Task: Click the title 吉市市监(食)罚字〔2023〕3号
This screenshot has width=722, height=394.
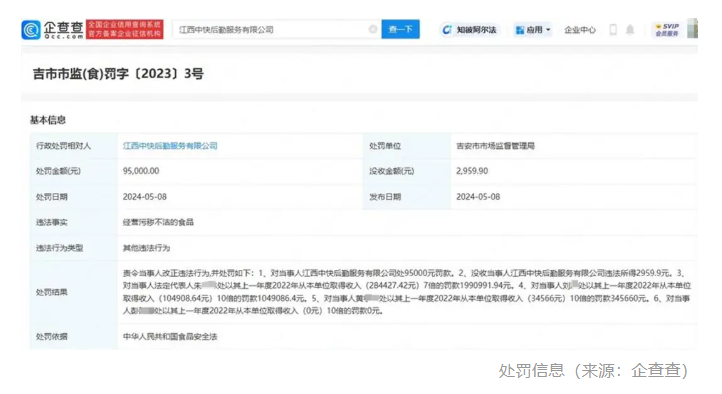Action: 118,74
